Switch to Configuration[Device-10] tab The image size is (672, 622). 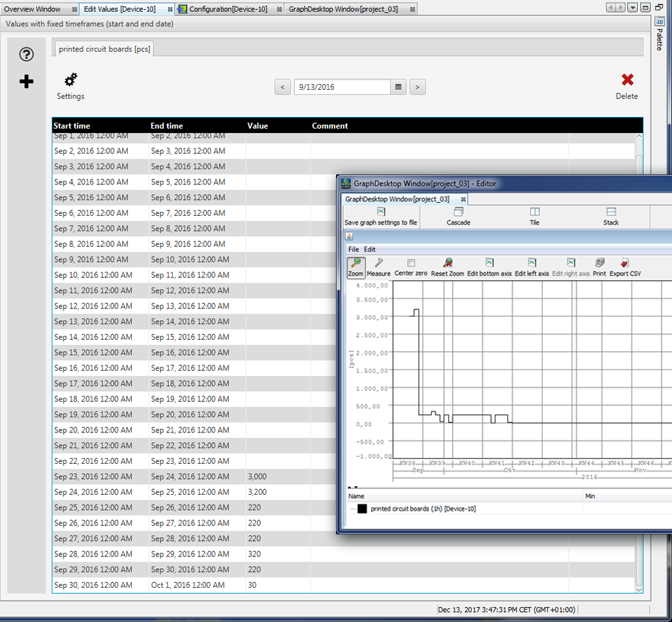[228, 9]
